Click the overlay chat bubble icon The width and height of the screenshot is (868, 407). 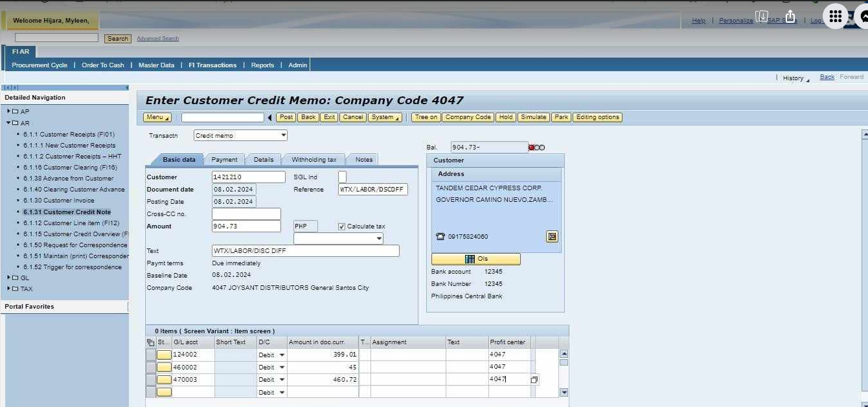pos(862,17)
